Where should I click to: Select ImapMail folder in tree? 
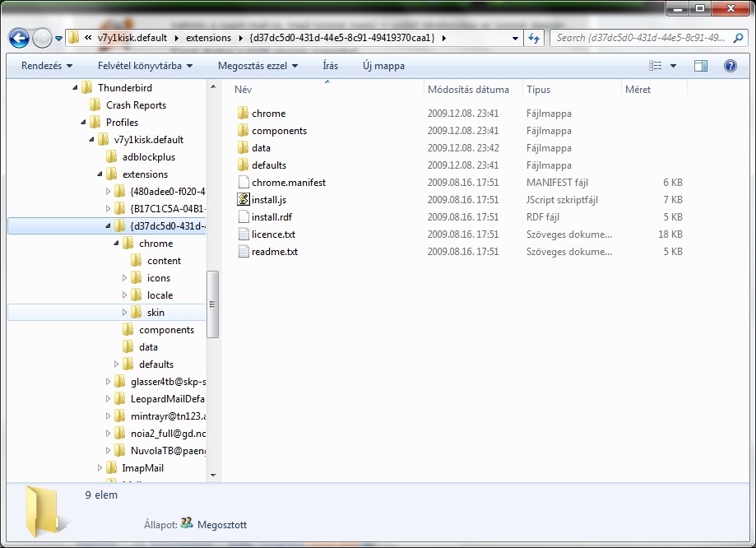click(x=135, y=468)
